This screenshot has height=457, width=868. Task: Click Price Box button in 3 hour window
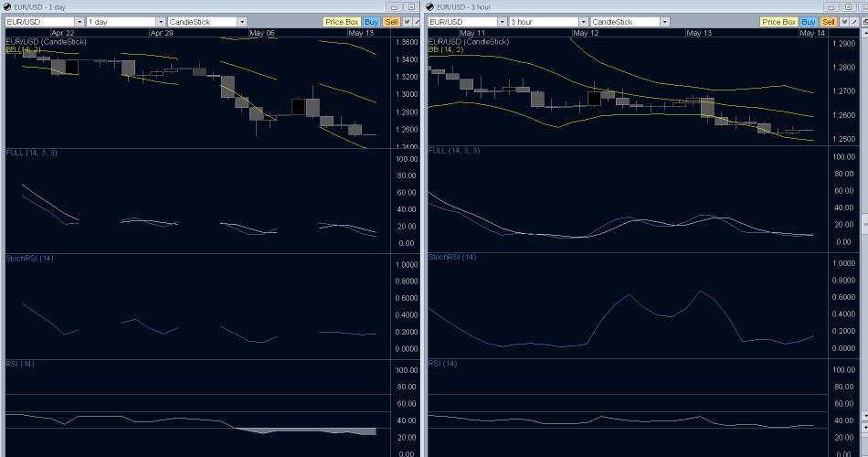778,22
